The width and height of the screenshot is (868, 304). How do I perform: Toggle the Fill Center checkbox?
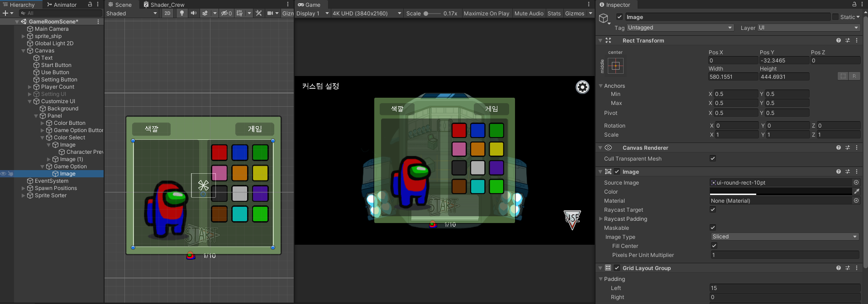(714, 246)
